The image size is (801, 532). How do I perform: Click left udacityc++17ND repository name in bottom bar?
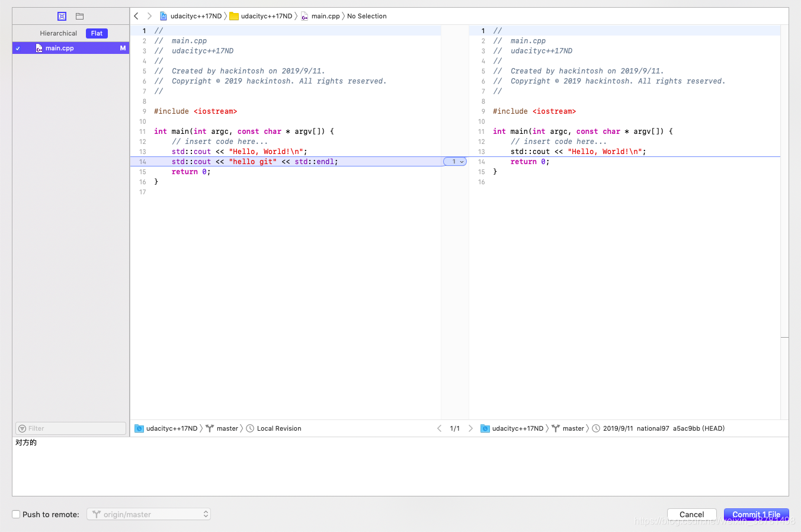[x=172, y=428]
